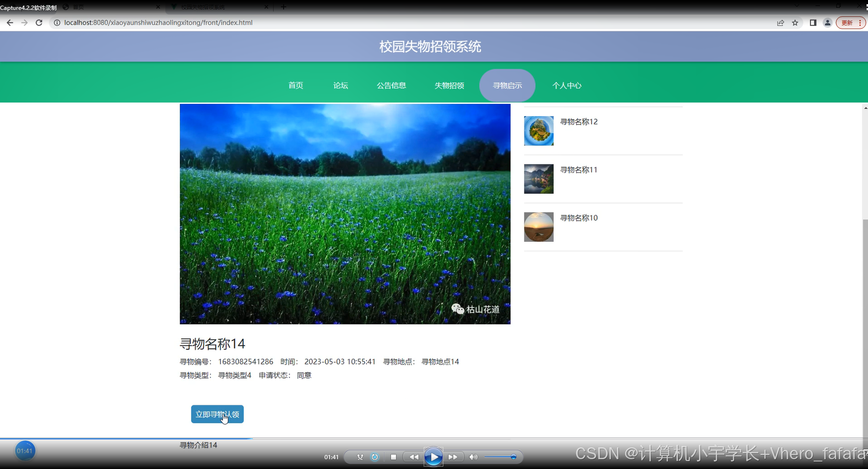Open the 寻物名称11 thumbnail image

pos(538,179)
